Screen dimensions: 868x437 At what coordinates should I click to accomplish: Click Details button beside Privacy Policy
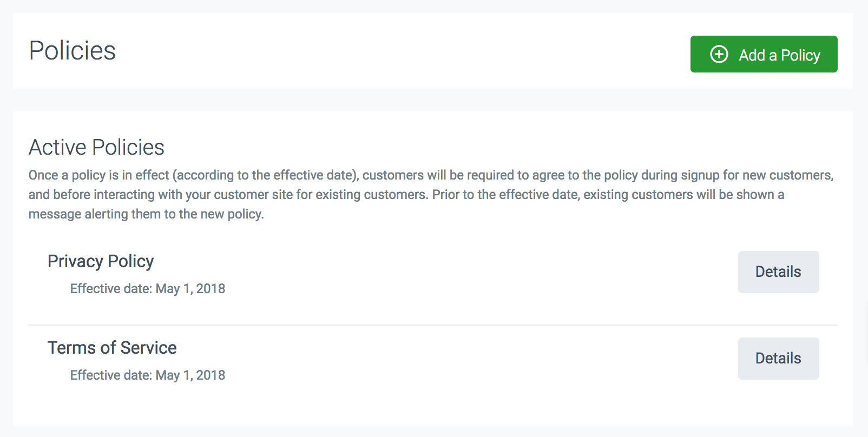coord(778,272)
